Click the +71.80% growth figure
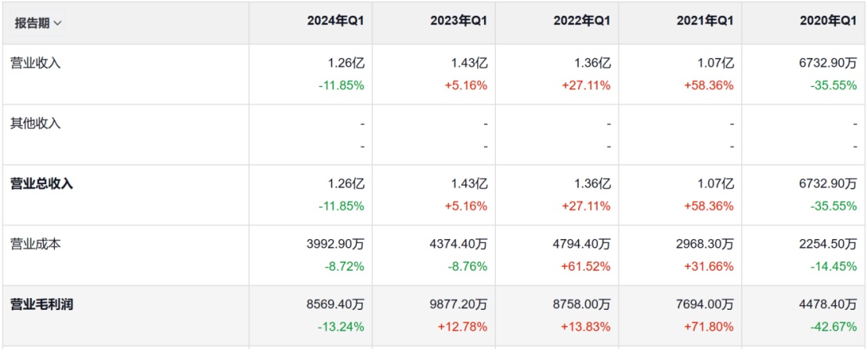The width and height of the screenshot is (868, 349). tap(708, 326)
